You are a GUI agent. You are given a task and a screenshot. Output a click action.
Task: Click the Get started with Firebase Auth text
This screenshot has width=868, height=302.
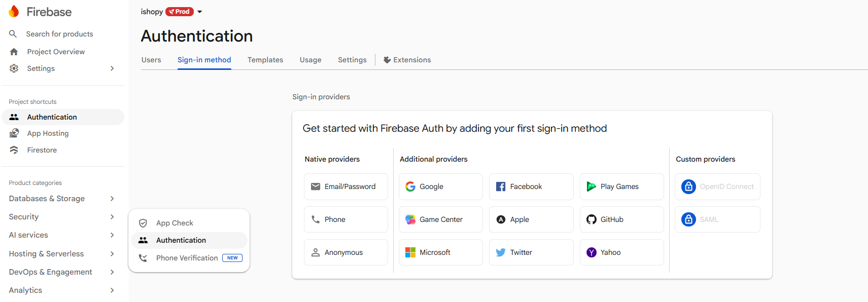click(x=455, y=128)
